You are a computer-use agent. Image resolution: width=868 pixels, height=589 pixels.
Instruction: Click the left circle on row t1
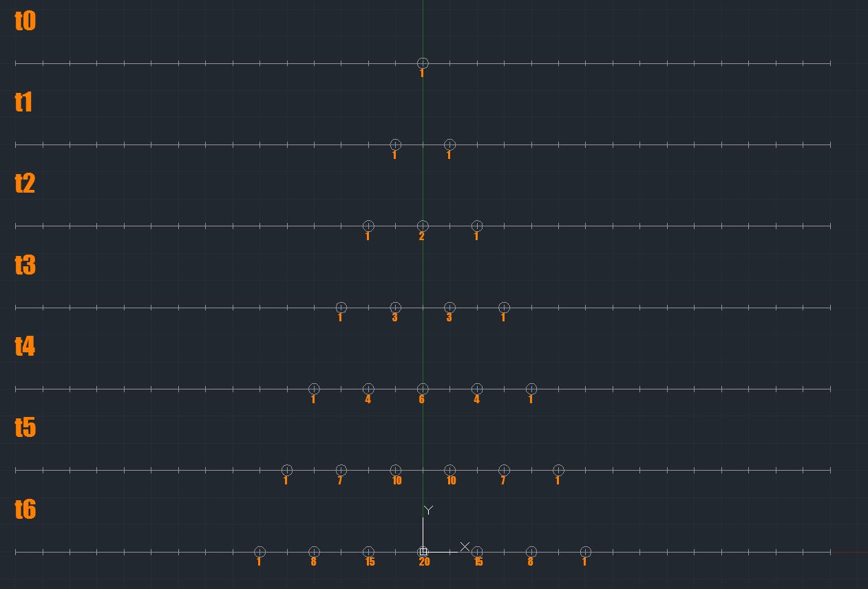tap(395, 144)
